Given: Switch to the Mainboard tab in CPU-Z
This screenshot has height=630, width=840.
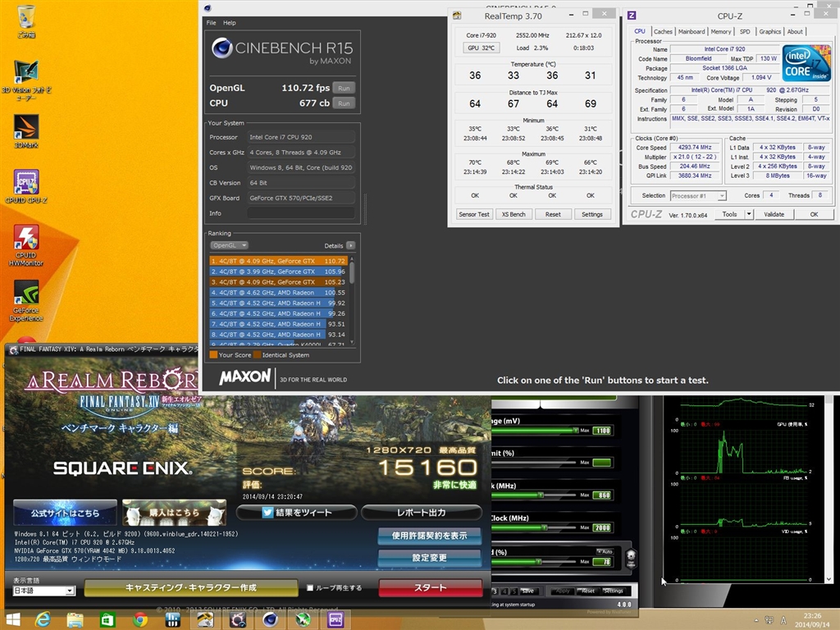Looking at the screenshot, I should (x=691, y=32).
